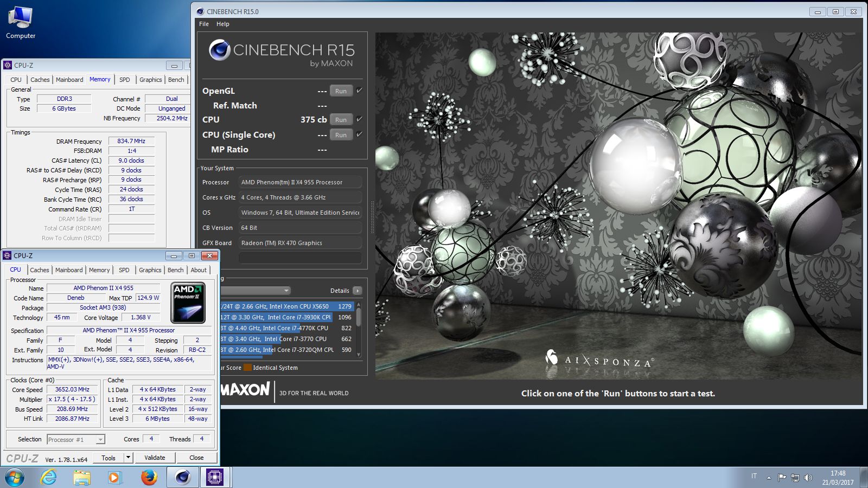Image resolution: width=868 pixels, height=488 pixels.
Task: Run the CPU (Single Core) benchmark
Action: pyautogui.click(x=341, y=135)
